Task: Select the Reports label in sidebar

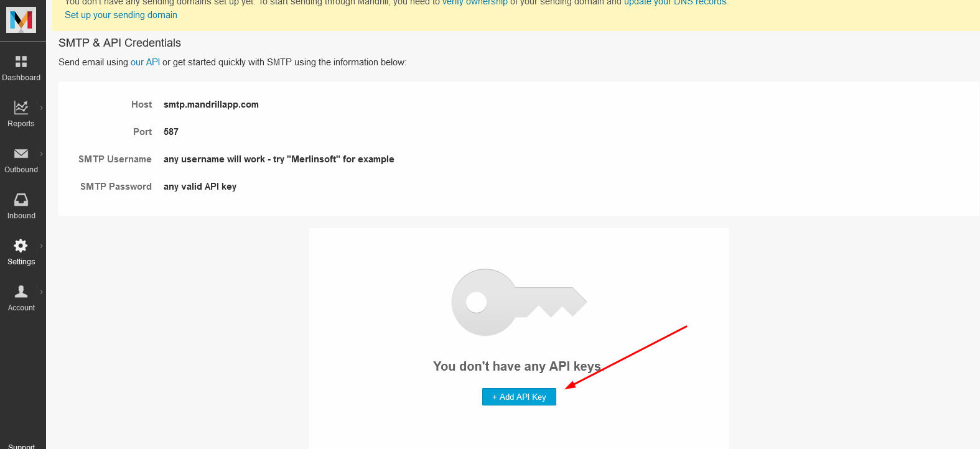Action: pos(21,124)
